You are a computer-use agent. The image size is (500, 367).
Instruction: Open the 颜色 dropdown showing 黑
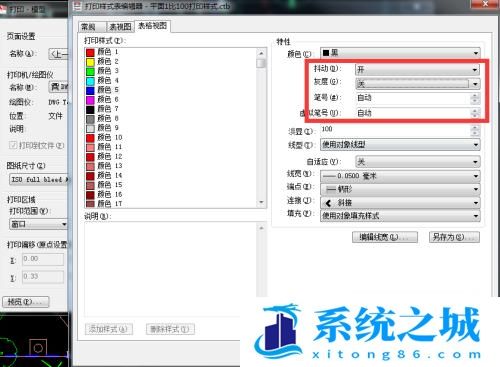(400, 53)
